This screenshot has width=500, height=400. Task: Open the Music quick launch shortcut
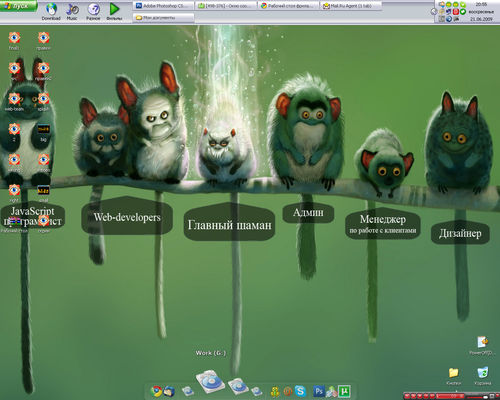[x=72, y=11]
